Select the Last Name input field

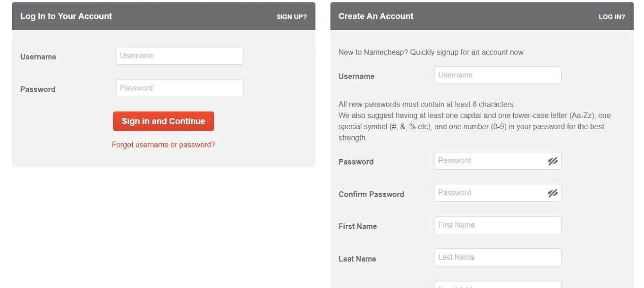coord(498,257)
